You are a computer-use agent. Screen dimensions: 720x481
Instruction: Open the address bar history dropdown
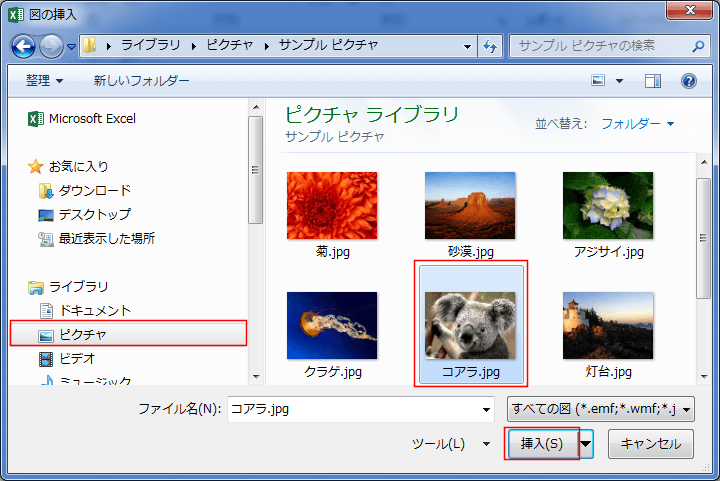467,46
